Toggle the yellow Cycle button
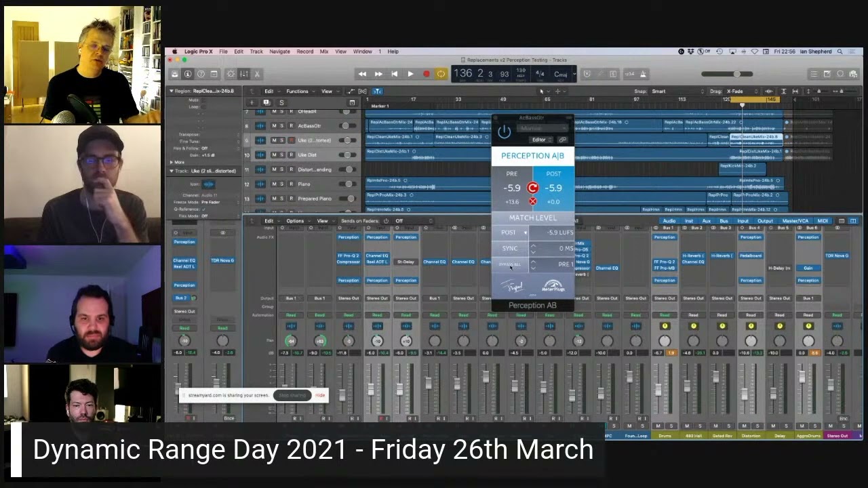868x488 pixels. [x=441, y=74]
